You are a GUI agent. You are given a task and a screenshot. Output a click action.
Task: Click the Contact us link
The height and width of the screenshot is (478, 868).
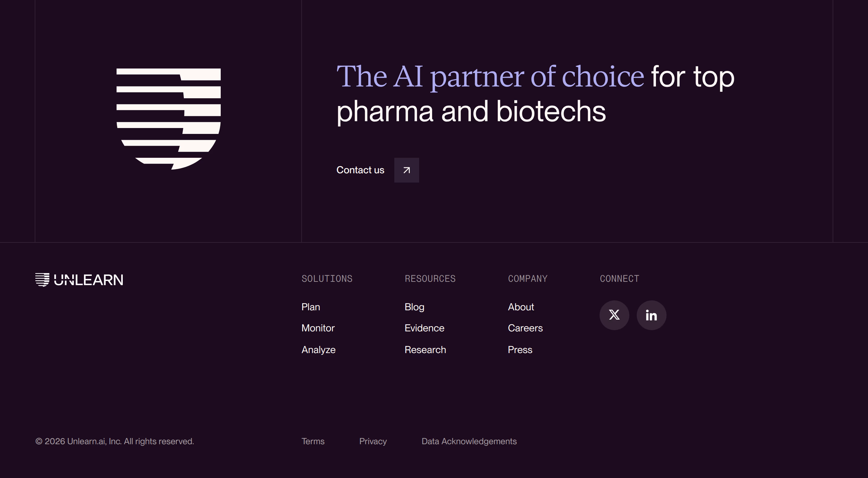[360, 170]
